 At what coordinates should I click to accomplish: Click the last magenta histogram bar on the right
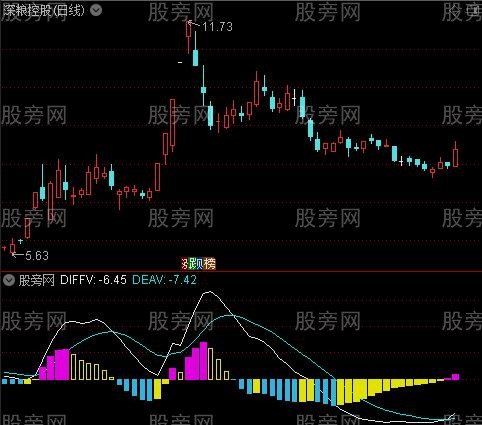click(x=456, y=377)
